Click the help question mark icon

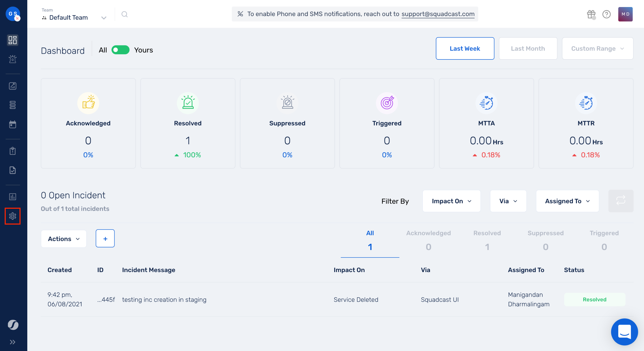tap(607, 14)
